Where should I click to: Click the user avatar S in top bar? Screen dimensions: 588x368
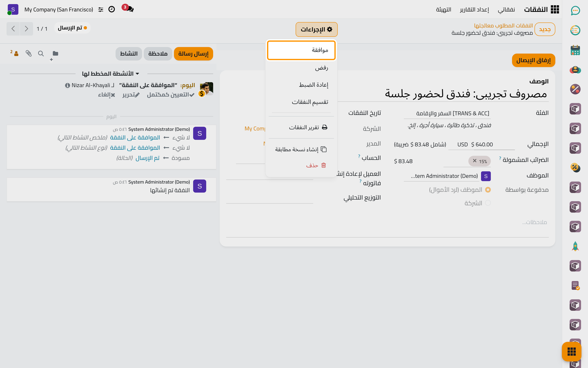click(x=13, y=10)
